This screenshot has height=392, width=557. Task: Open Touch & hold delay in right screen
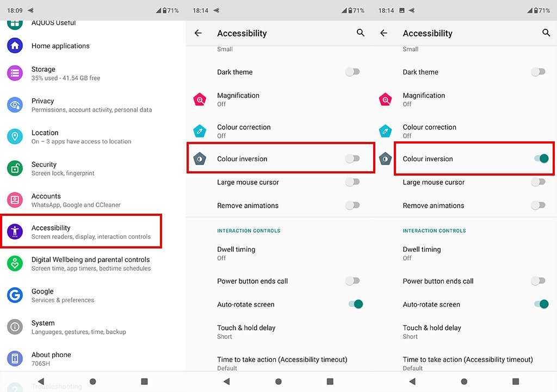(x=465, y=332)
